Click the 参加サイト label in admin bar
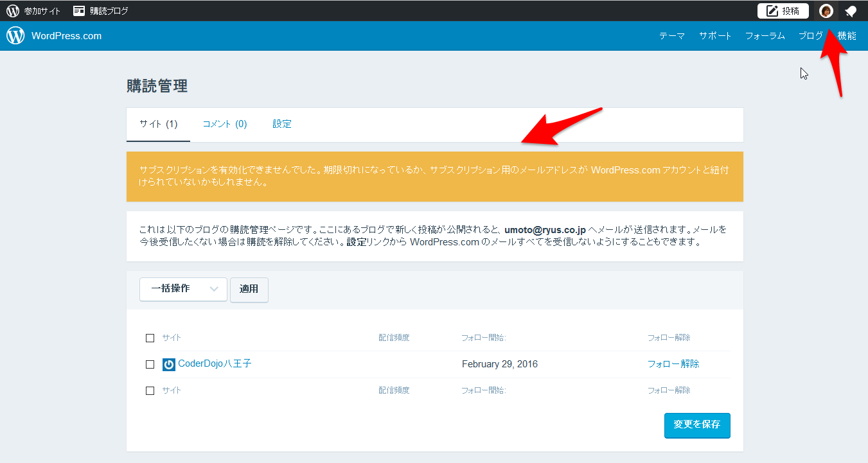 (x=42, y=11)
